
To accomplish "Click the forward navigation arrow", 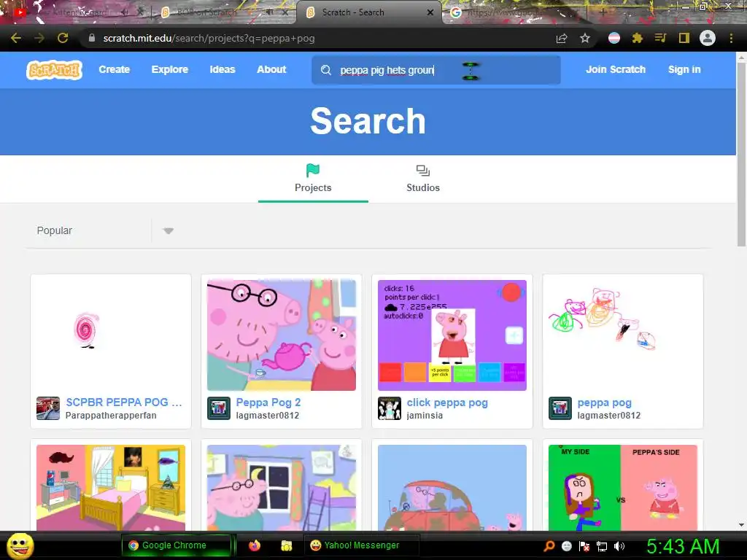I will [x=39, y=38].
